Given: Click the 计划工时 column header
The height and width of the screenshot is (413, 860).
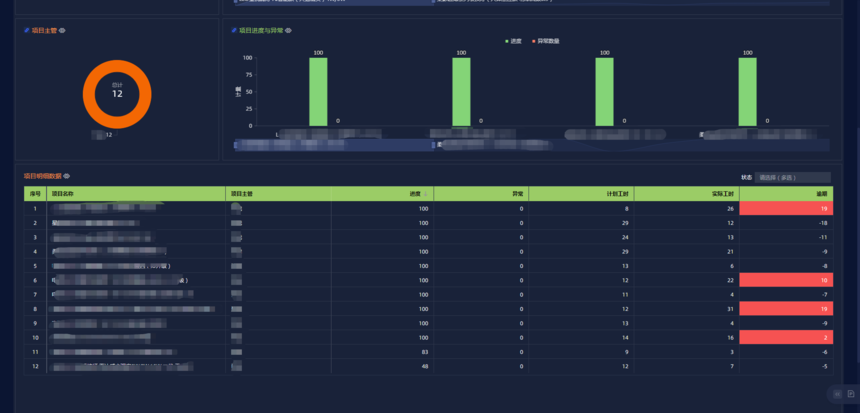Looking at the screenshot, I should pyautogui.click(x=617, y=194).
